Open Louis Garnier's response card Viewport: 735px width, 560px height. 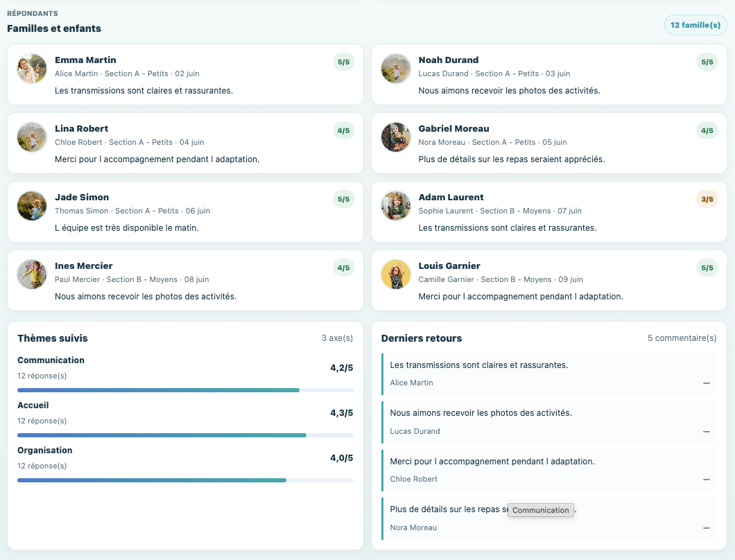point(549,280)
